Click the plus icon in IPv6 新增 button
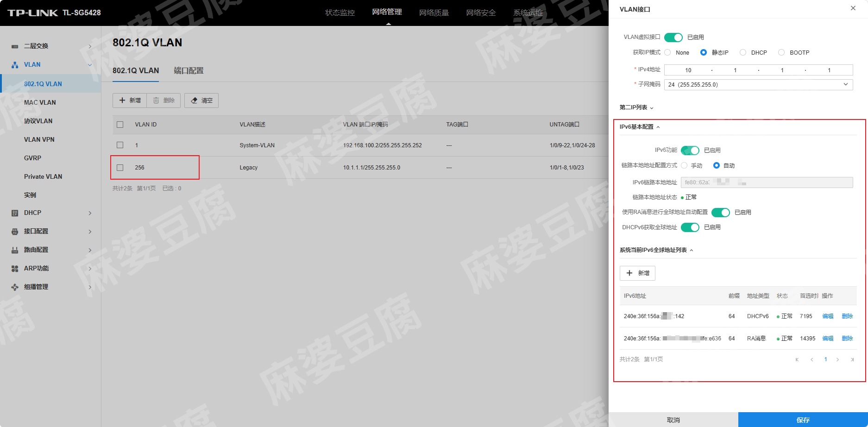Image resolution: width=868 pixels, height=427 pixels. [629, 273]
